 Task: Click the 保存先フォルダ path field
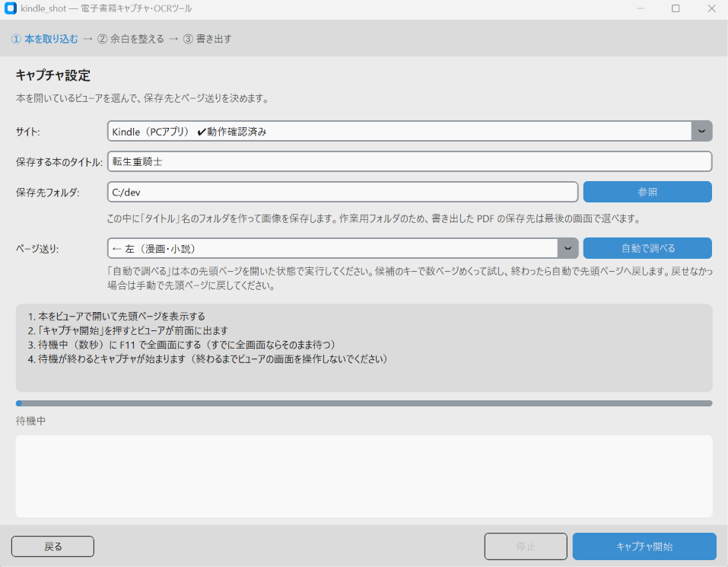[x=342, y=192]
